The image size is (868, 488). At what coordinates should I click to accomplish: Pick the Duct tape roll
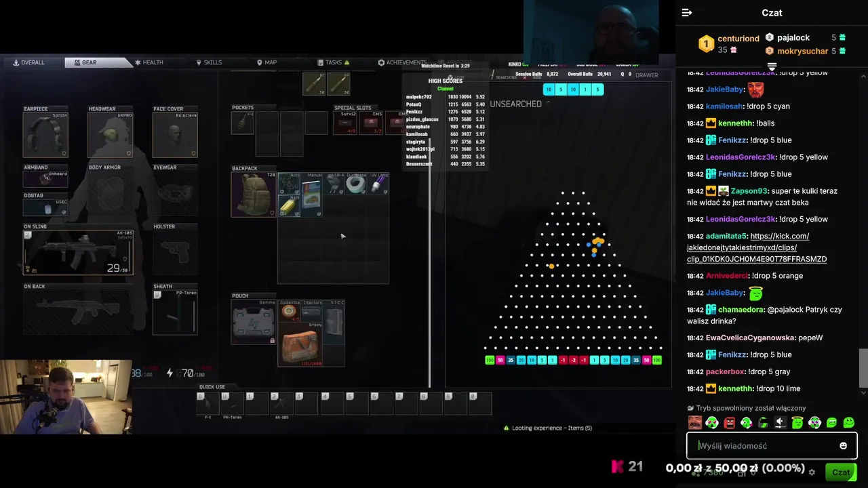coord(356,184)
